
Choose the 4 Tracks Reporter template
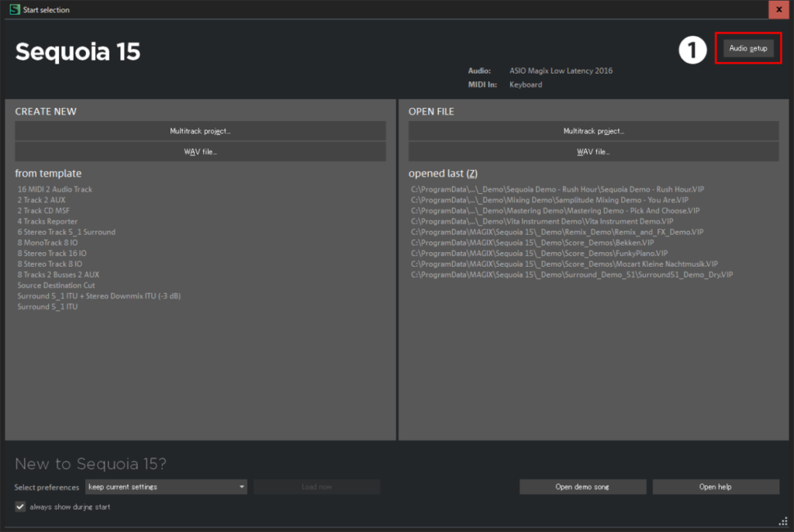coord(47,222)
